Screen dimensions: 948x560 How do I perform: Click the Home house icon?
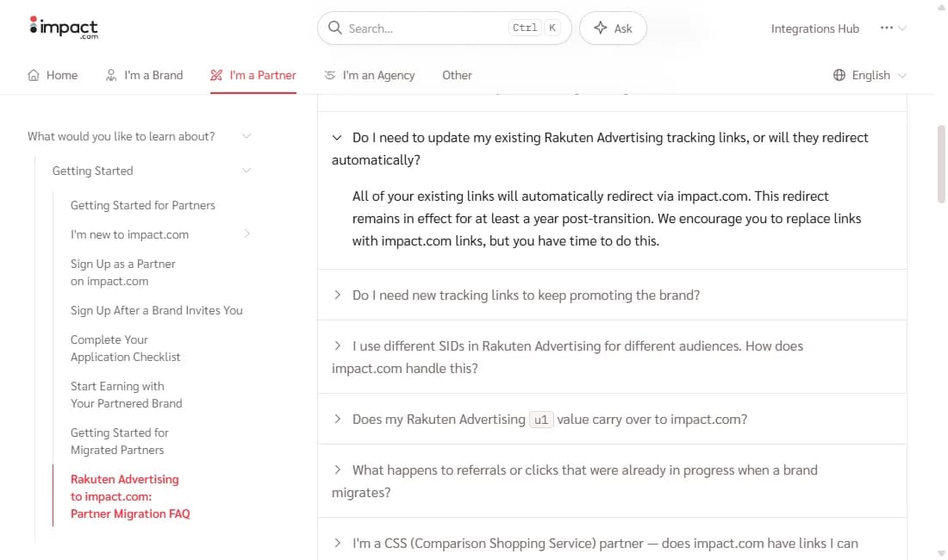tap(34, 75)
